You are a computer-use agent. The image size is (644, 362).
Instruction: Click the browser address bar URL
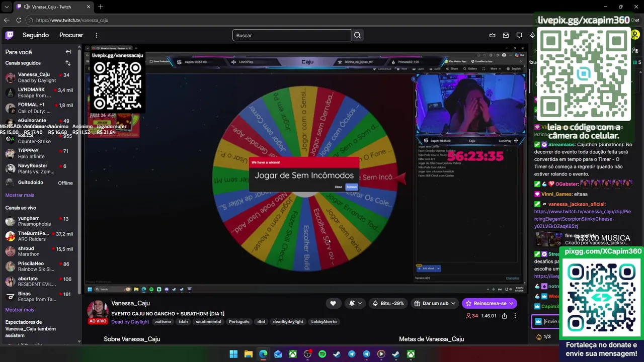pyautogui.click(x=72, y=20)
